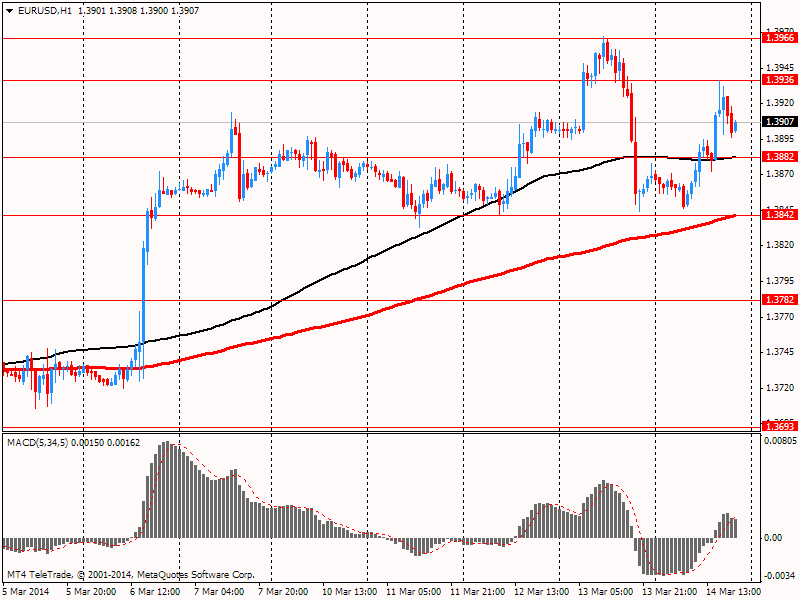Click the 7 Mar 20:00 time label
This screenshot has height=600, width=800.
point(283,592)
